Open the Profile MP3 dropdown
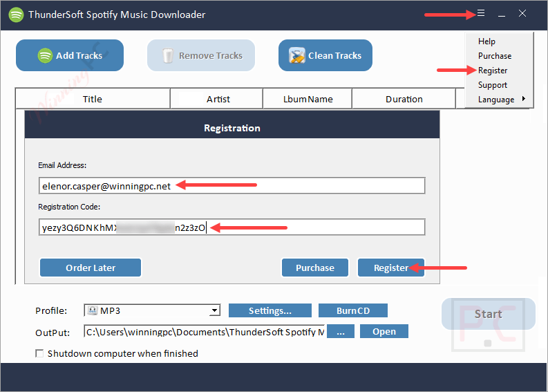Viewport: 548px width, 392px height. point(152,310)
